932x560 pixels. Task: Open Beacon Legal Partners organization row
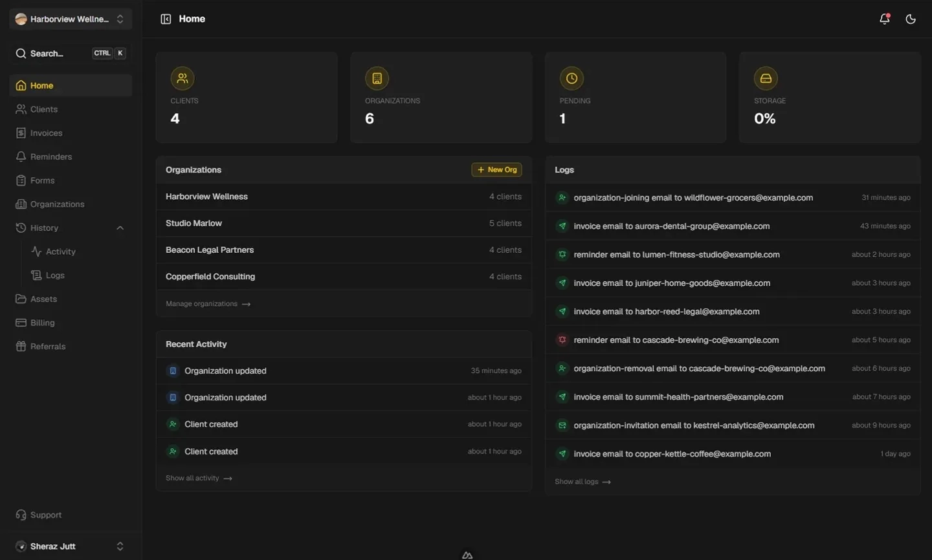pyautogui.click(x=344, y=250)
